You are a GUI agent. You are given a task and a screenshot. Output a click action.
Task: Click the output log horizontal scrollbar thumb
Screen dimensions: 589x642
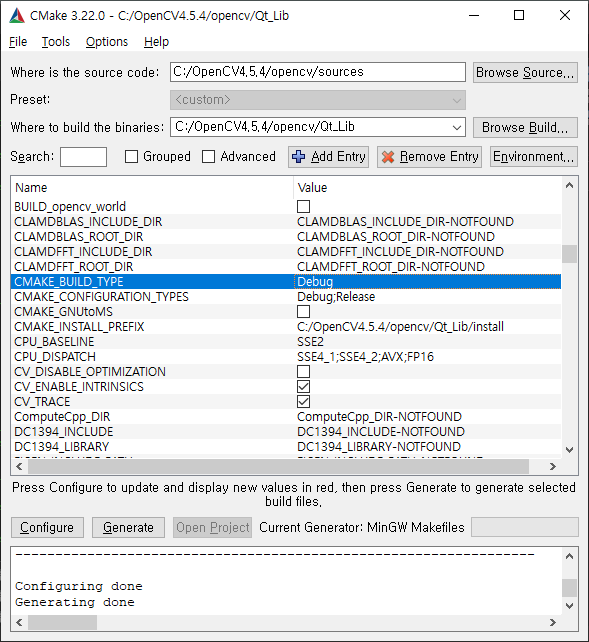point(62,622)
